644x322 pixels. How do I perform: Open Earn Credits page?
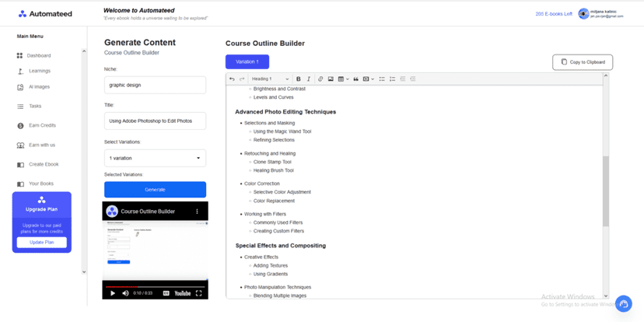coord(36,126)
